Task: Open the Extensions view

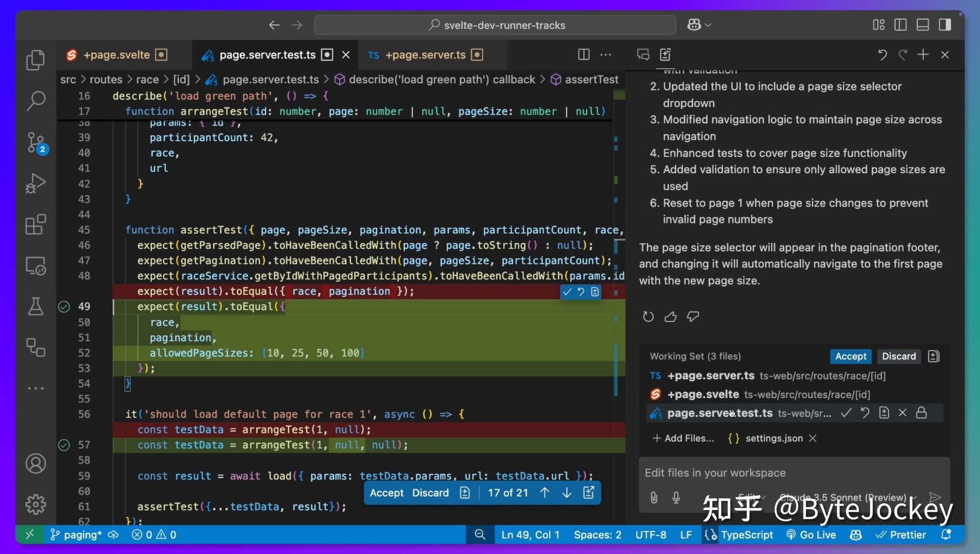Action: (x=35, y=224)
